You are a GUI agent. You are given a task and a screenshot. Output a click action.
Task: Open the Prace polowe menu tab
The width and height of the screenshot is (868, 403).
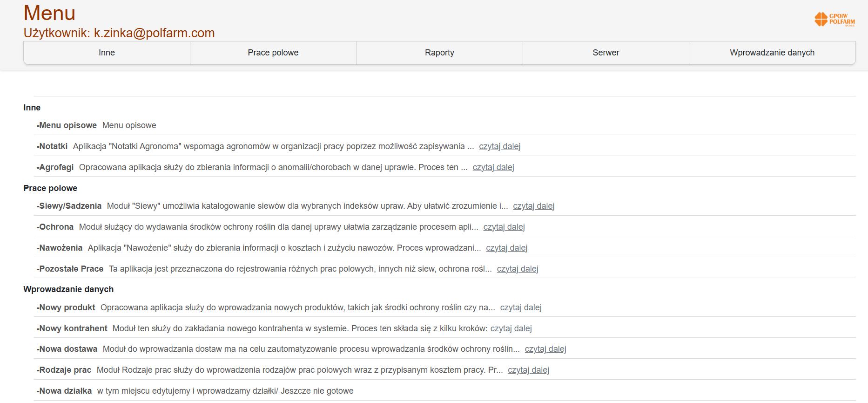[273, 53]
